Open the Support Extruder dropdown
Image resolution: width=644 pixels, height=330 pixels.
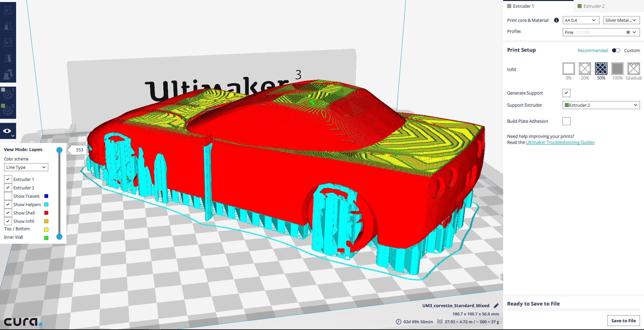pyautogui.click(x=601, y=105)
